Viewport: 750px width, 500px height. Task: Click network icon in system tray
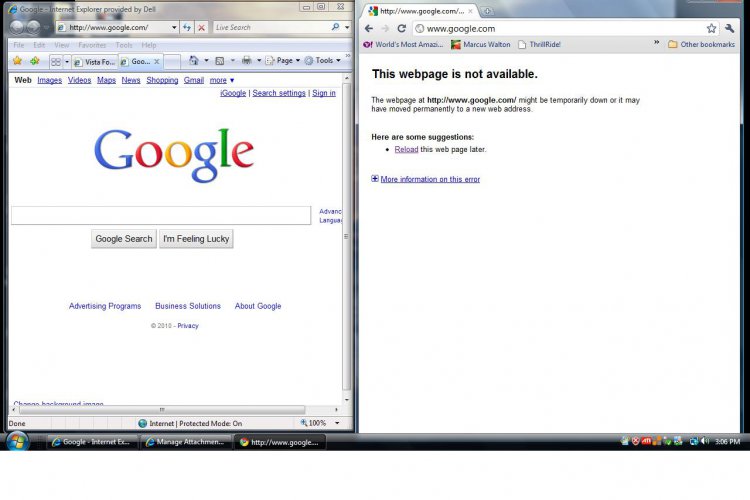[694, 441]
